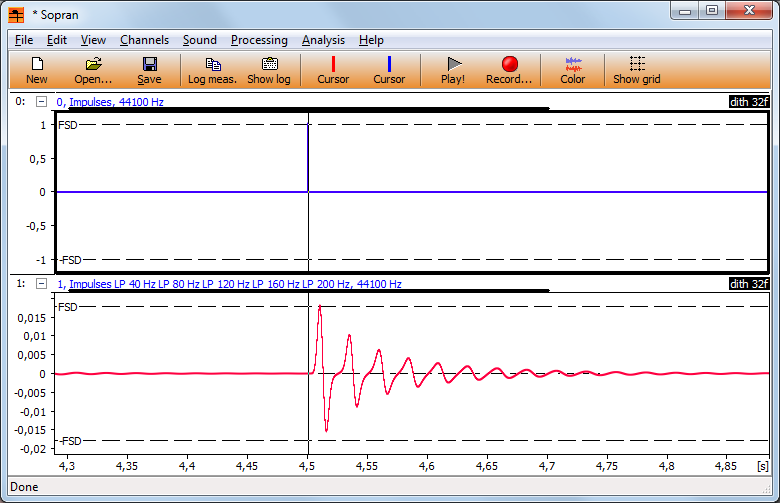Open the Processing menu
This screenshot has width=780, height=503.
click(x=259, y=40)
